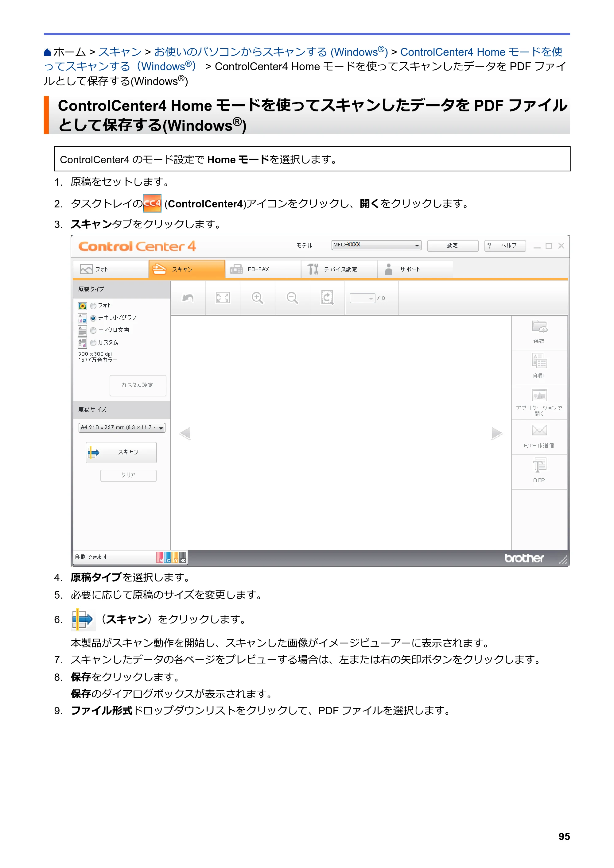Switch to the デバイス設定 tab

click(x=339, y=269)
